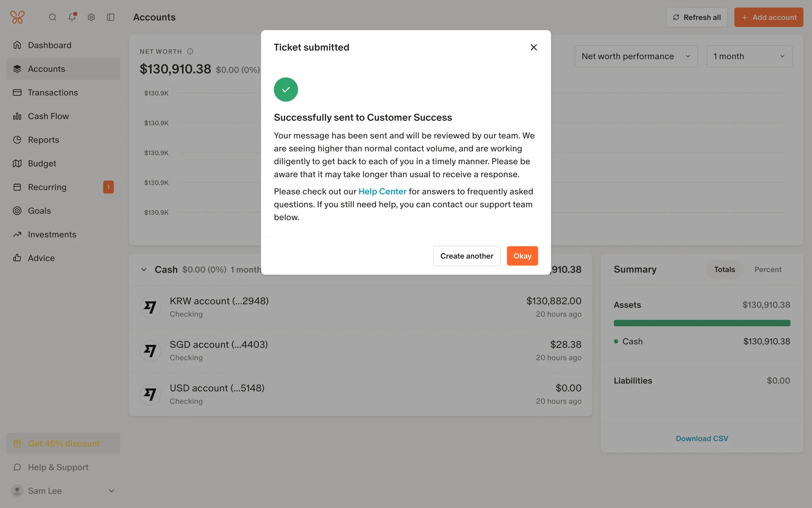Screen dimensions: 812x508
Task: Open settings gear icon
Action: 91,17
